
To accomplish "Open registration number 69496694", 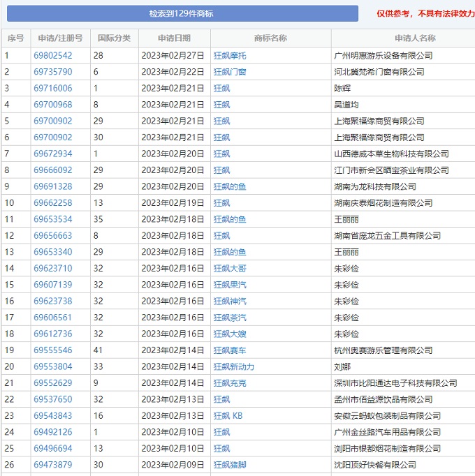I will point(53,449).
